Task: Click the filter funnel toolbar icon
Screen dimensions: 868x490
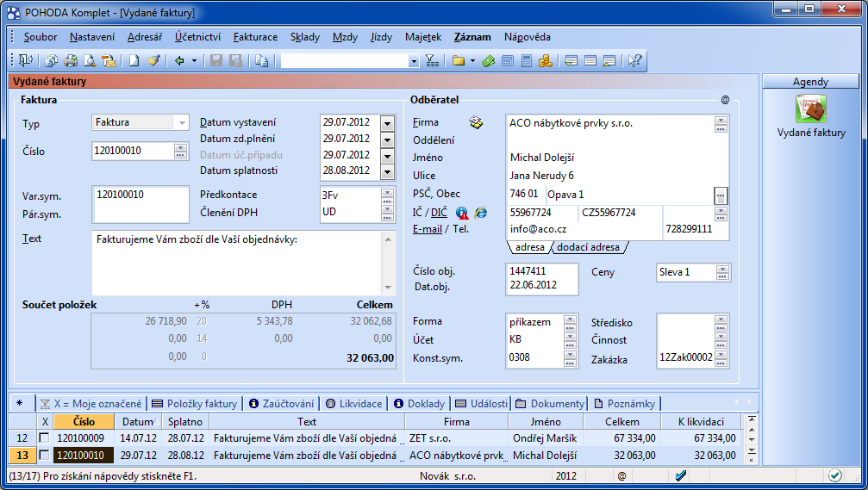Action: coord(433,60)
